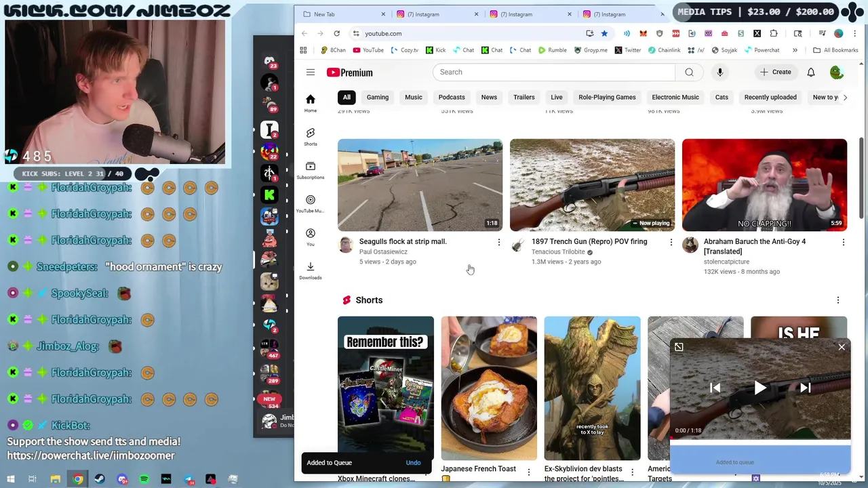868x488 pixels.
Task: Open YouTube Music in the sidebar
Action: click(x=311, y=204)
